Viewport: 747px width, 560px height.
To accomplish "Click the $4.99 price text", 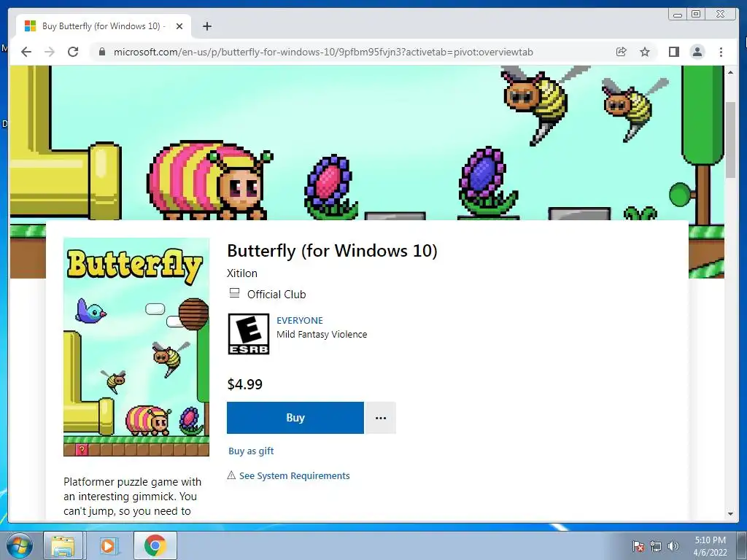I will point(245,384).
